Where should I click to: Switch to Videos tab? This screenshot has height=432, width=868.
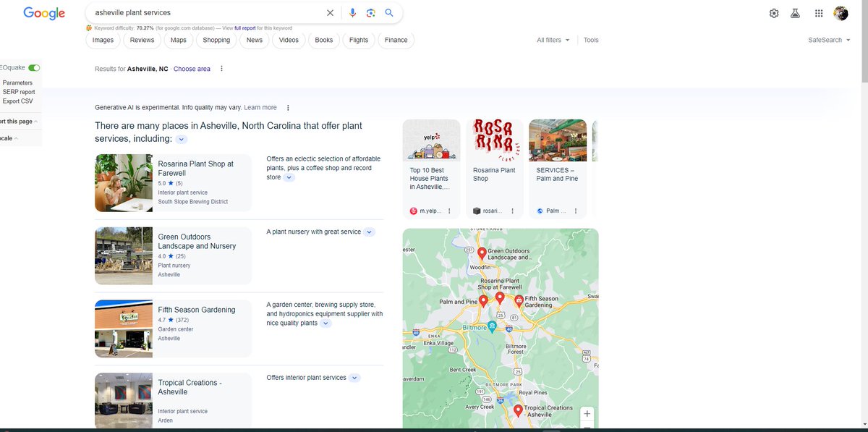[x=289, y=41]
